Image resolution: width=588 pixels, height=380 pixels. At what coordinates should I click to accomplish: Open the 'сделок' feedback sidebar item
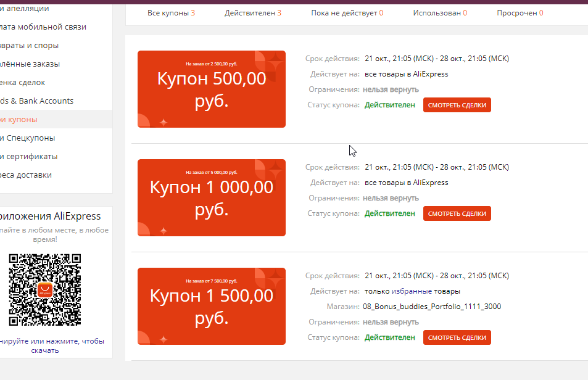(22, 83)
